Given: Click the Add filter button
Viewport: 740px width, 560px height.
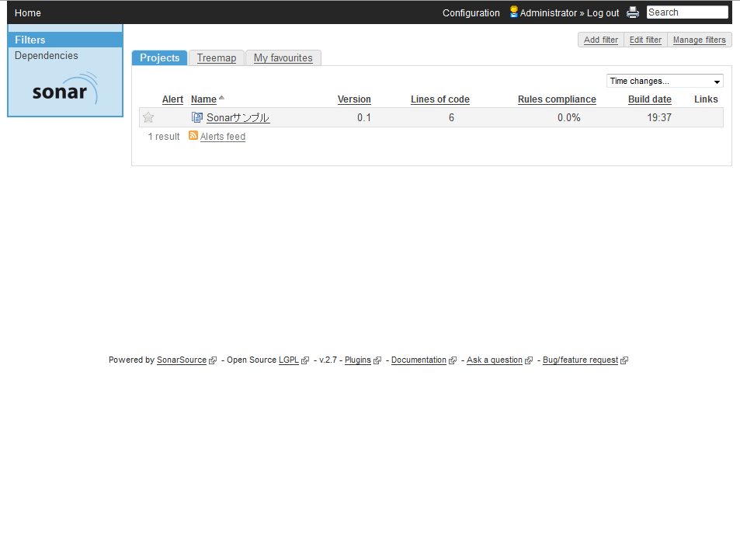Looking at the screenshot, I should tap(601, 40).
